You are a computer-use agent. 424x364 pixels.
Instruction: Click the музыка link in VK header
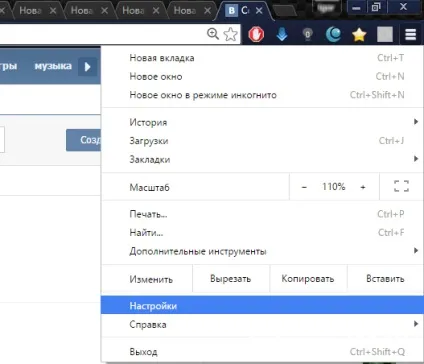click(53, 66)
